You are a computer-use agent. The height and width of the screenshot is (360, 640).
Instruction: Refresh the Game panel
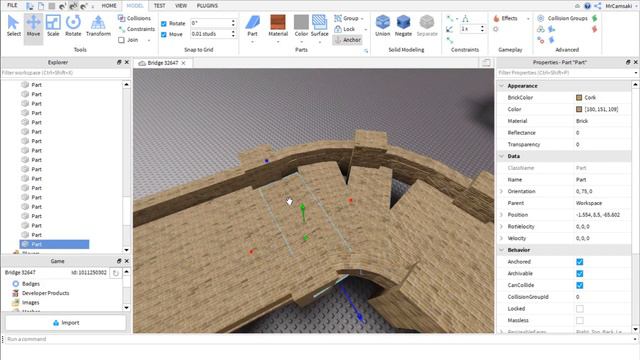pos(116,273)
